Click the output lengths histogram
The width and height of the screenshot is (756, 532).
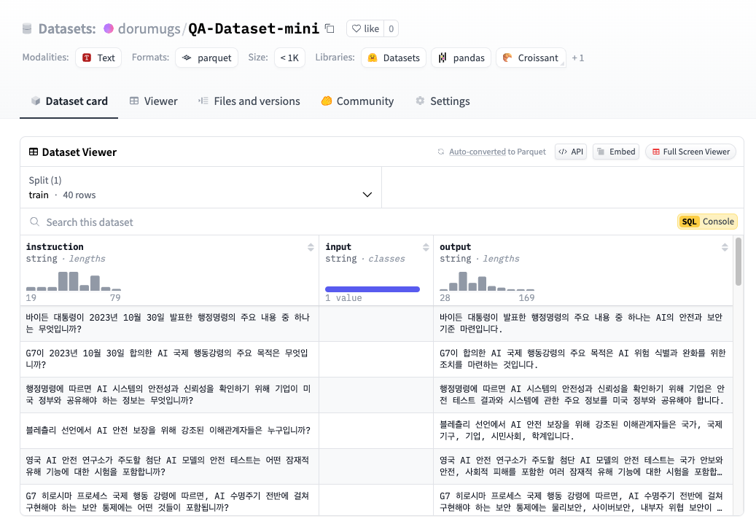pyautogui.click(x=487, y=281)
